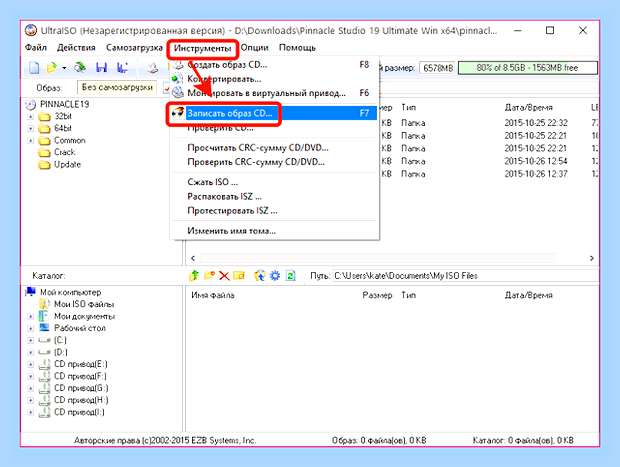Viewport: 620px width, 467px height.
Task: Choose Сжать ISO ... menu entry
Action: 274,182
